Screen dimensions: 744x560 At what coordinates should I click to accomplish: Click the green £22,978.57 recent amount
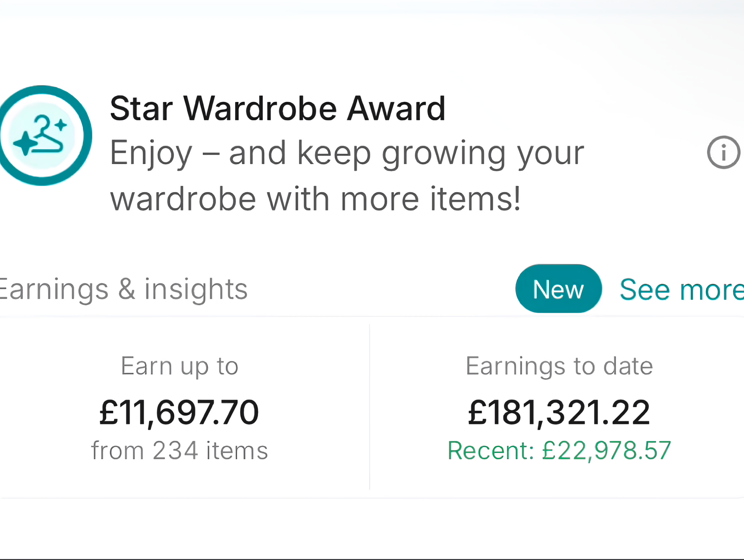(606, 450)
